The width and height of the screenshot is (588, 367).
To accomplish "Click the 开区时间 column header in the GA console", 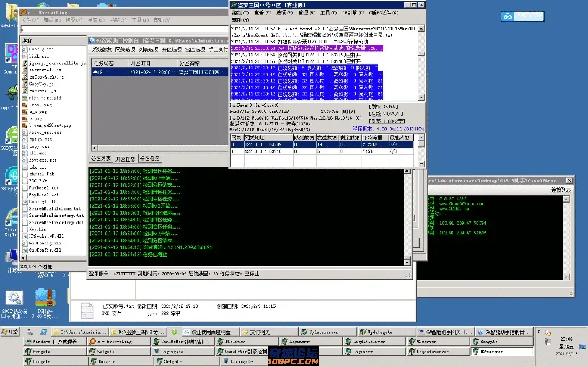I will tap(152, 63).
